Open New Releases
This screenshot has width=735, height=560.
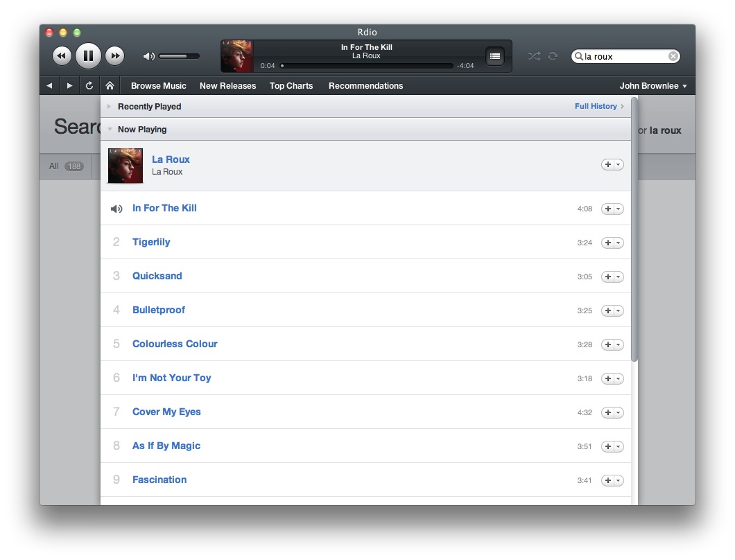click(228, 86)
